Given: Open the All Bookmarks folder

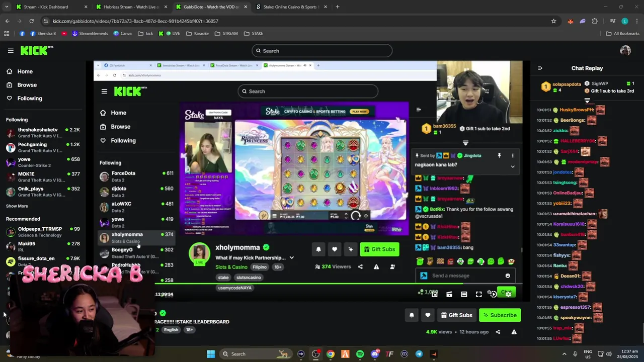Looking at the screenshot, I should coord(622,34).
